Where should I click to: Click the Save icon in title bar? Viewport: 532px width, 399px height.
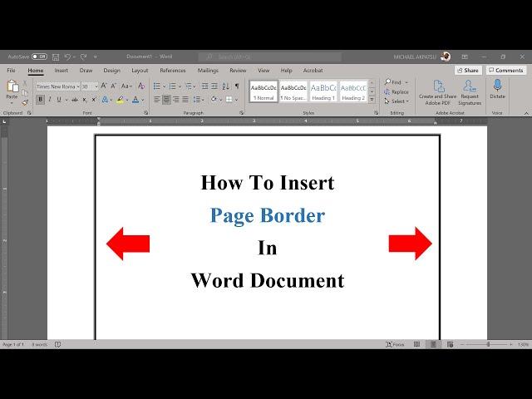56,57
